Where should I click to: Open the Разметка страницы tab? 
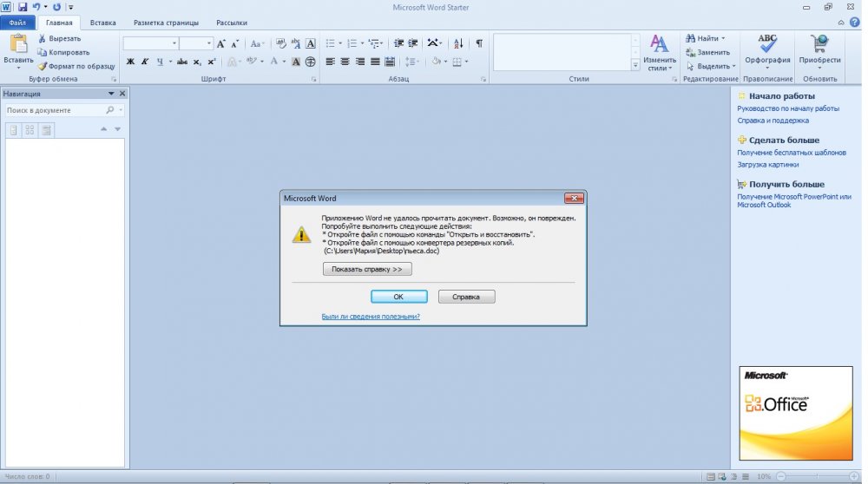(x=165, y=23)
